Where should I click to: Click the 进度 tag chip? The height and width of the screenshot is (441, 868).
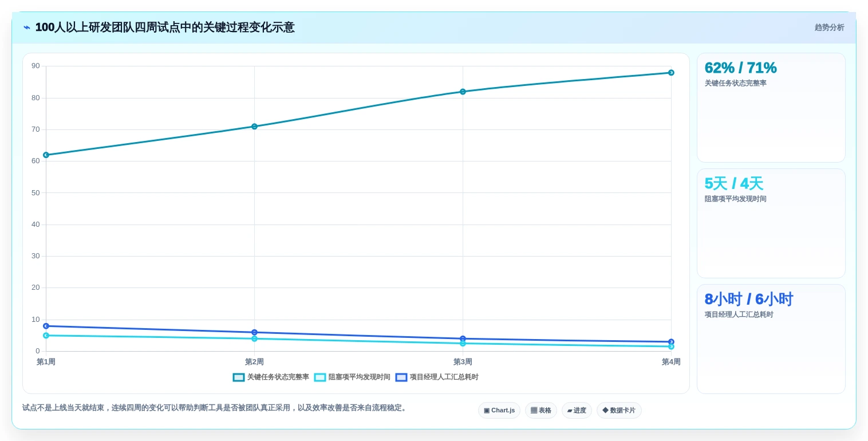577,411
